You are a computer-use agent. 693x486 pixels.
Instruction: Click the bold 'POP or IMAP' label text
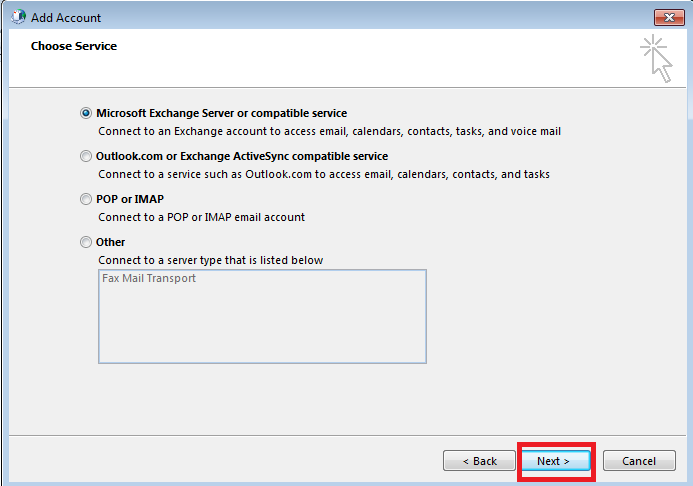click(130, 199)
